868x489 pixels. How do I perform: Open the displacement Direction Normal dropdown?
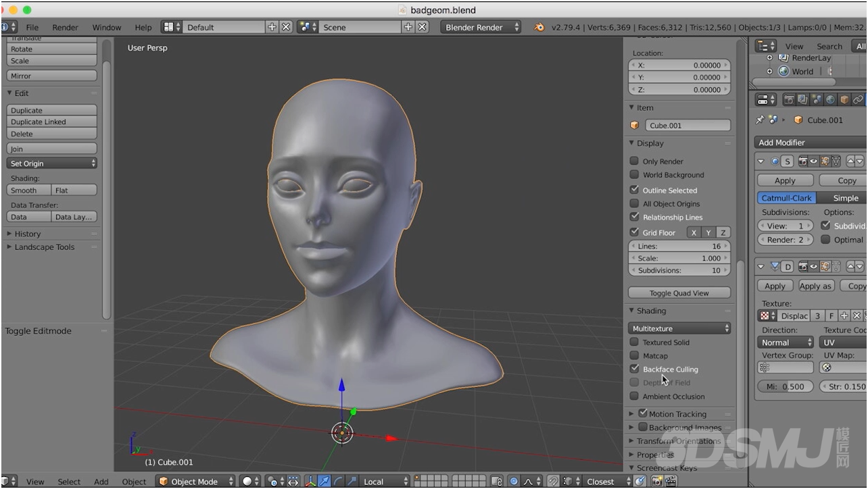(x=786, y=342)
